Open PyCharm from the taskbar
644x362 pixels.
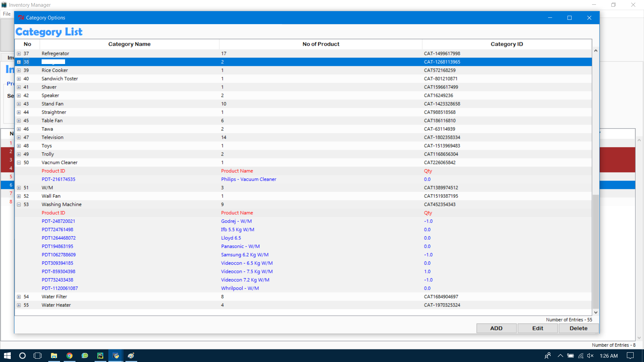click(100, 356)
